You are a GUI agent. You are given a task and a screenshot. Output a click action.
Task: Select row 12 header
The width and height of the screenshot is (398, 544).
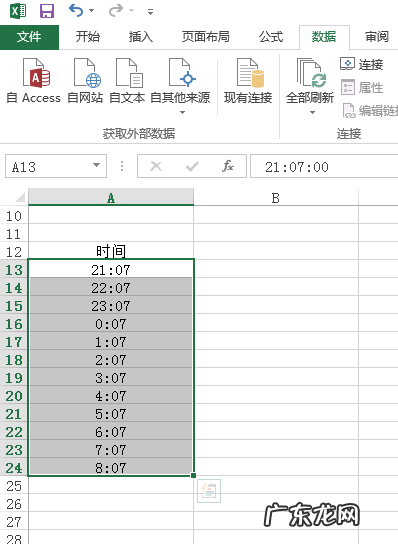point(14,252)
